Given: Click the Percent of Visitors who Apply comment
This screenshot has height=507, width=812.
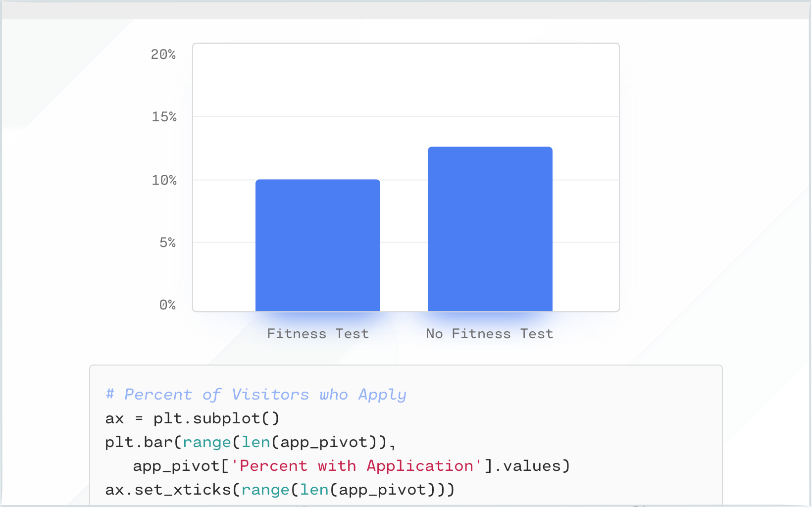Looking at the screenshot, I should 255,394.
